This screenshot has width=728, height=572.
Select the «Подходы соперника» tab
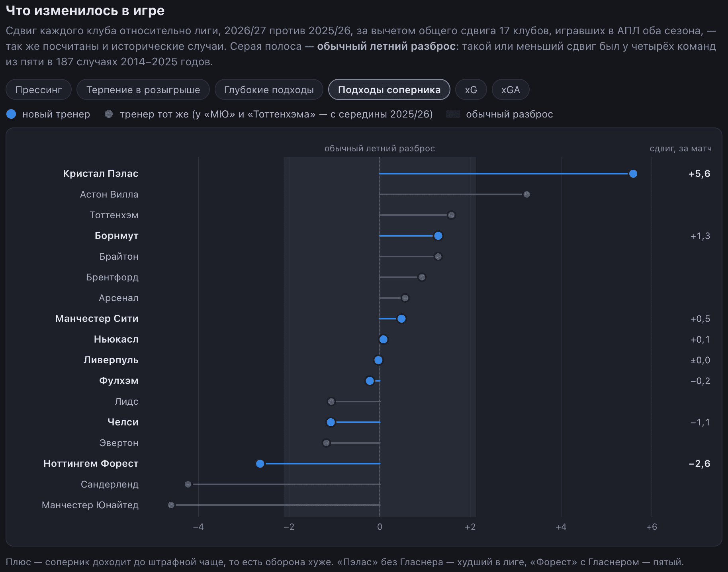tap(389, 90)
